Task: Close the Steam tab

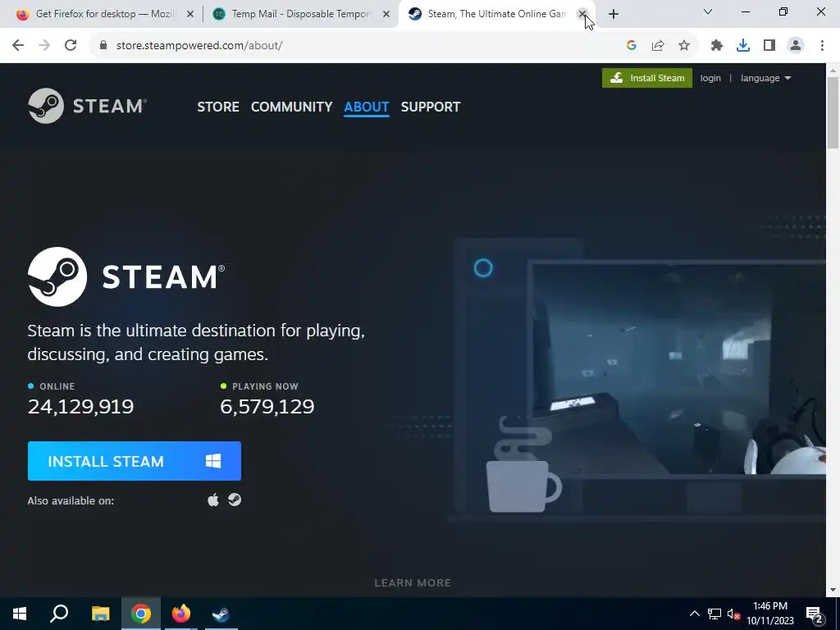Action: point(582,14)
